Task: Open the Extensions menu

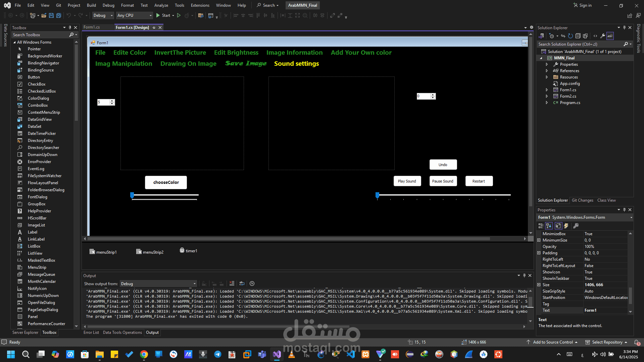Action: pyautogui.click(x=200, y=5)
